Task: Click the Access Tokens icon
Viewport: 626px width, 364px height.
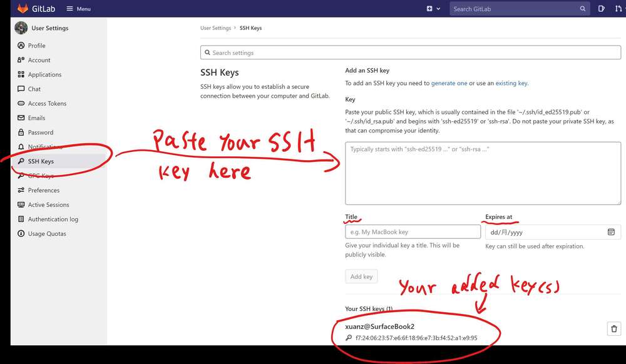Action: [x=21, y=103]
